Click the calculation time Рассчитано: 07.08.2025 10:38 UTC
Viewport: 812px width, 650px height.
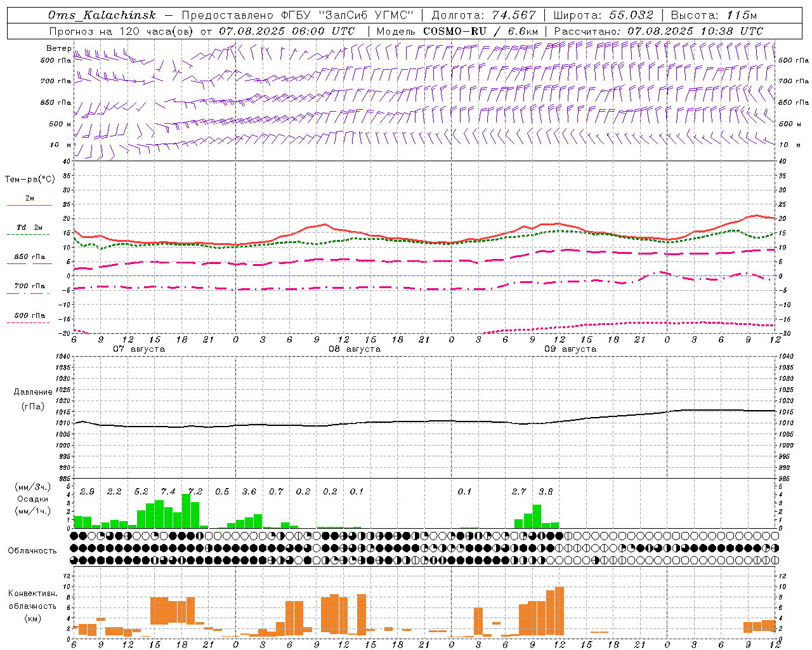point(658,31)
